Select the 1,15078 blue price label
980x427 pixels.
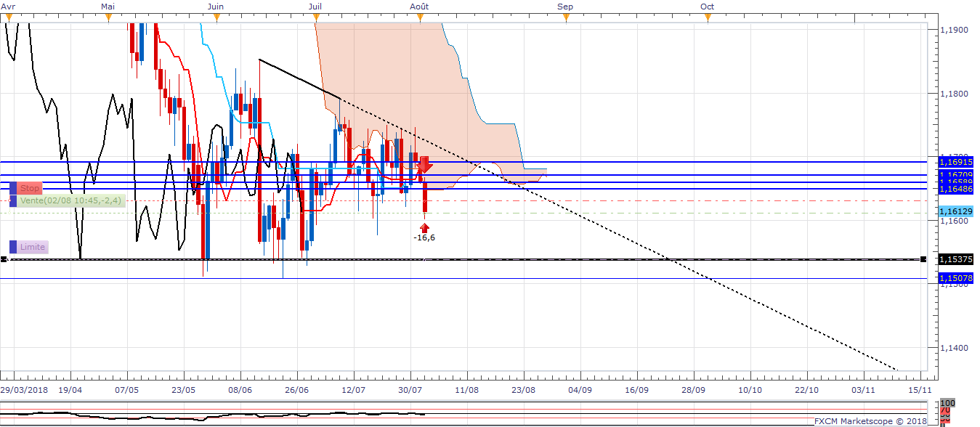click(955, 278)
